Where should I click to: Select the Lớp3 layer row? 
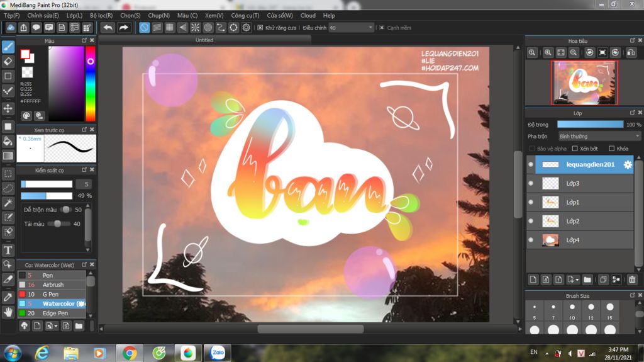coord(580,183)
